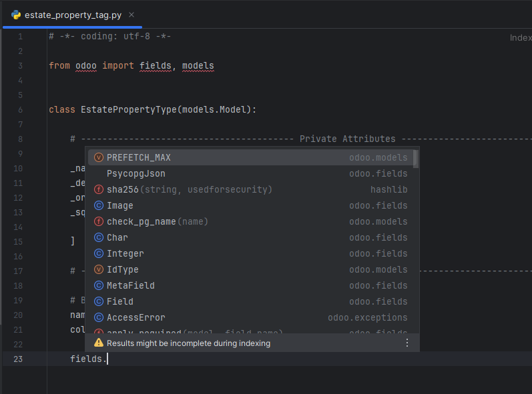Select the AccessError class suggestion
The height and width of the screenshot is (394, 532).
pyautogui.click(x=251, y=317)
